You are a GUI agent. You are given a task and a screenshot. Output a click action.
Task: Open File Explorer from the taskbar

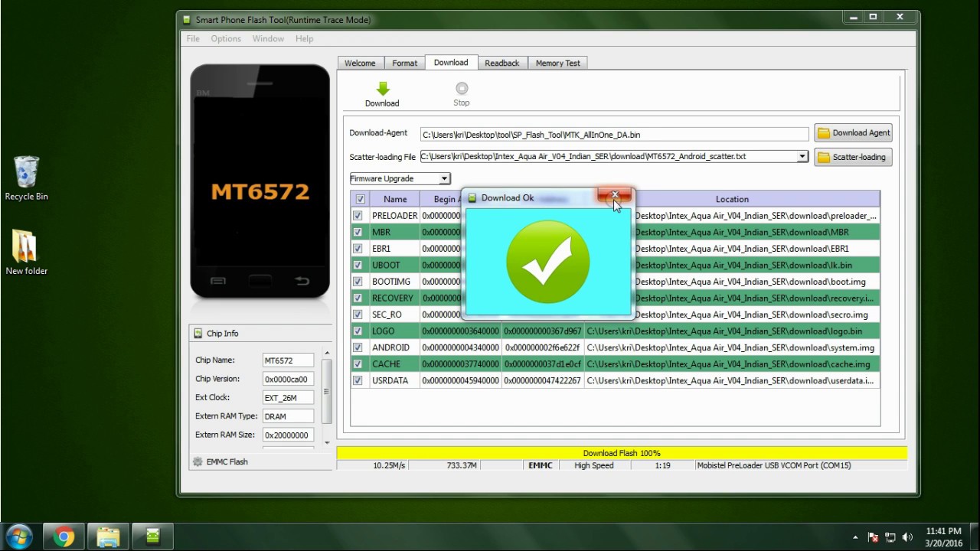[108, 536]
